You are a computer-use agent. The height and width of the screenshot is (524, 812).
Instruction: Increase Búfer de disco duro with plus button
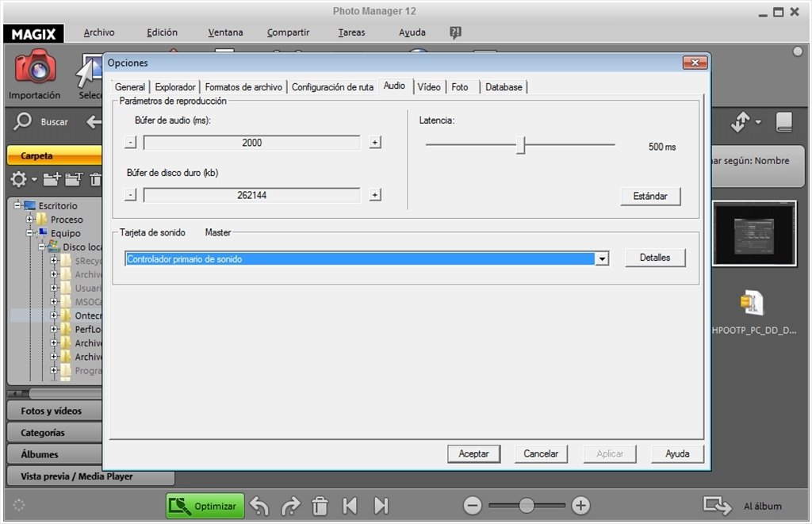point(375,195)
